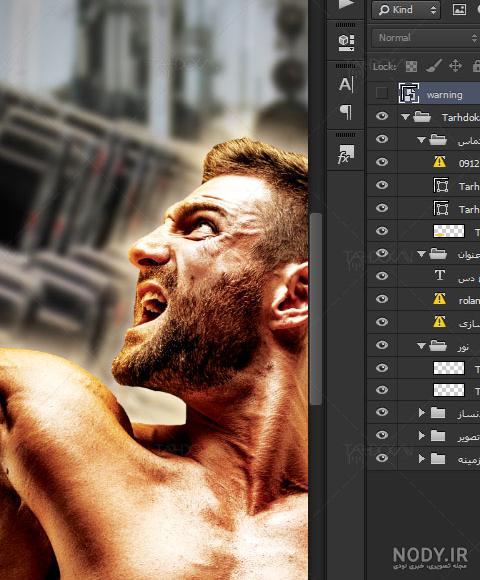Hide the نور group
Image resolution: width=480 pixels, height=580 pixels.
click(382, 345)
